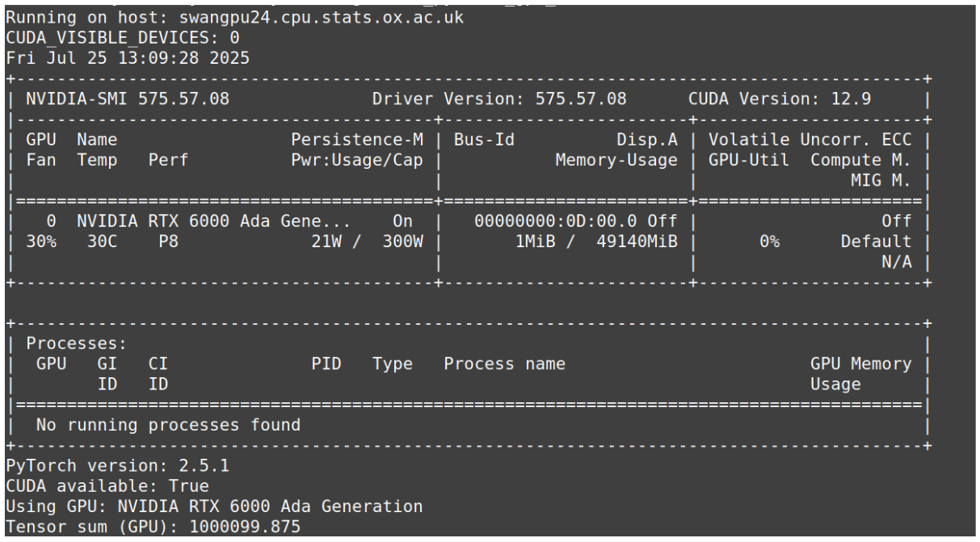The image size is (980, 542).
Task: Click the Process name column header
Action: (x=504, y=364)
